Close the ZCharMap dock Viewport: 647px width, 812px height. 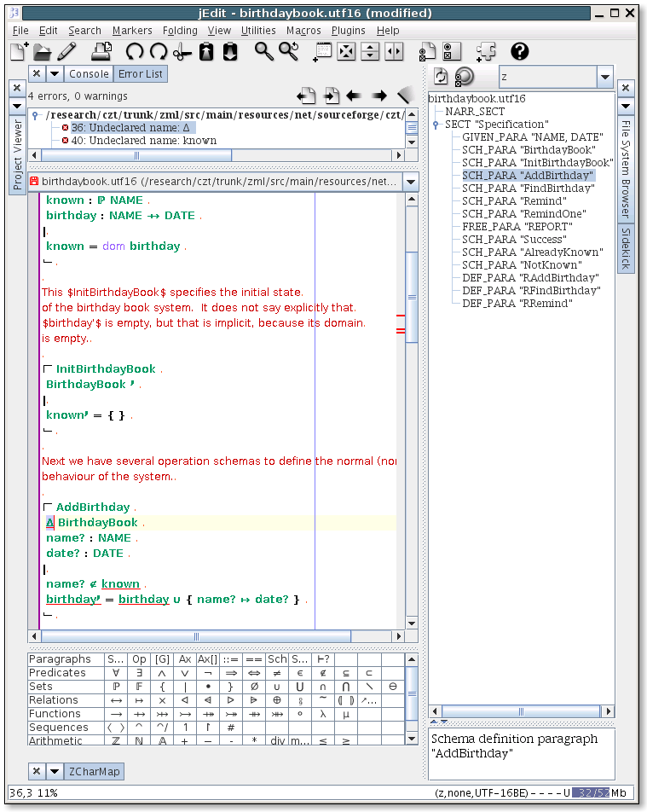(37, 771)
